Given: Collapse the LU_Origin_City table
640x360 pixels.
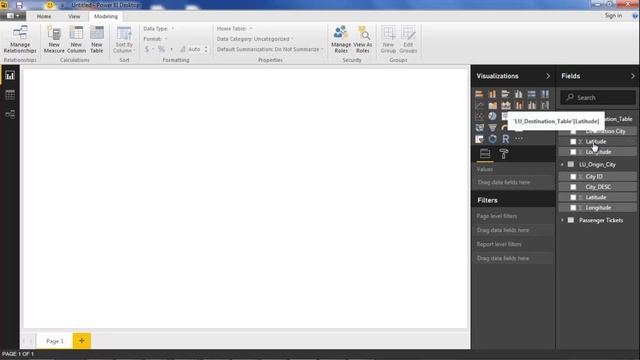Looking at the screenshot, I should 562,164.
